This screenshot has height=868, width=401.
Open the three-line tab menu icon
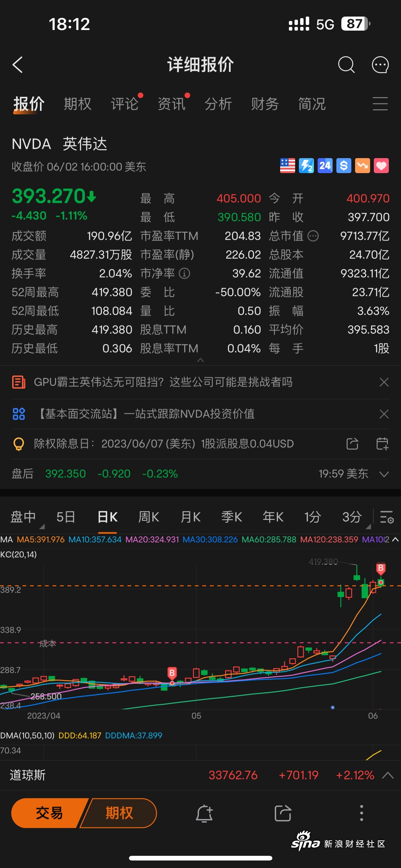click(380, 104)
